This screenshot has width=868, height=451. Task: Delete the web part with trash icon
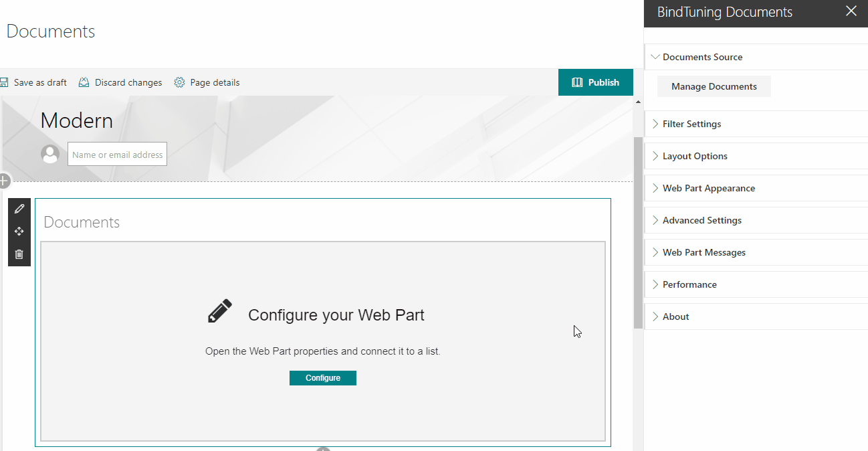coord(19,254)
